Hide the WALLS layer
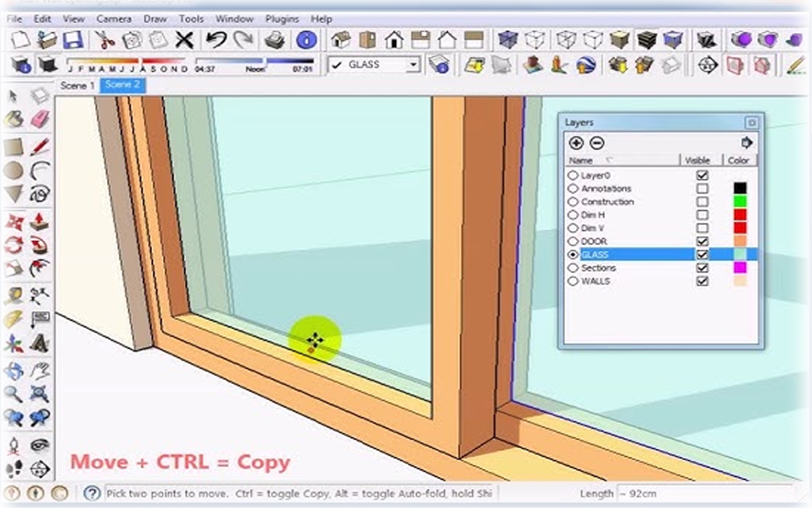The width and height of the screenshot is (812, 508). click(703, 281)
